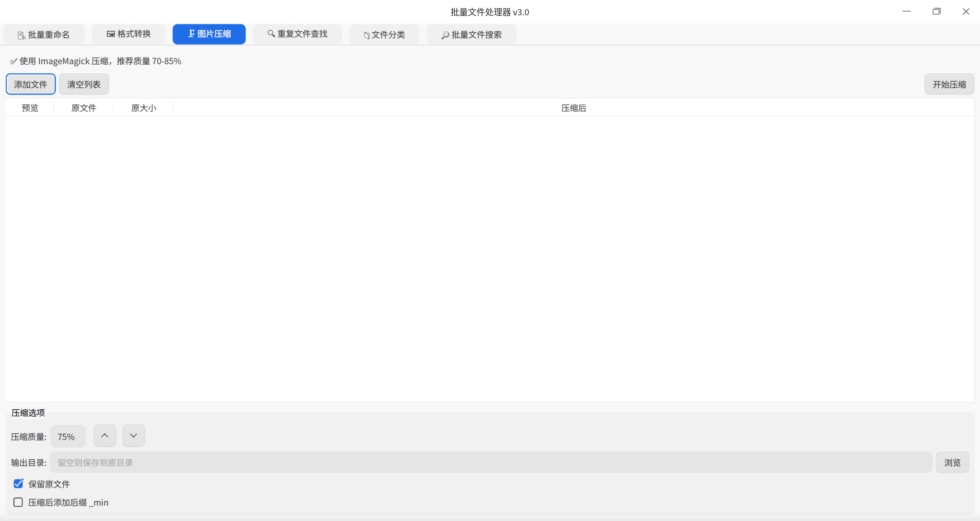Screen dimensions: 980x521
Task: Click the 原大小 column header
Action: (144, 108)
